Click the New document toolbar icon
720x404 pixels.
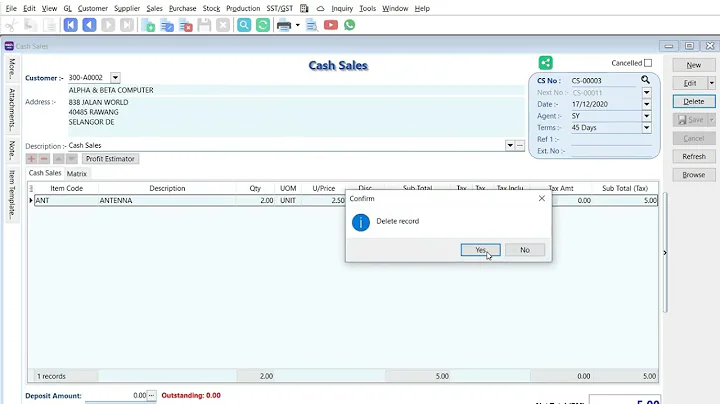pyautogui.click(x=148, y=25)
